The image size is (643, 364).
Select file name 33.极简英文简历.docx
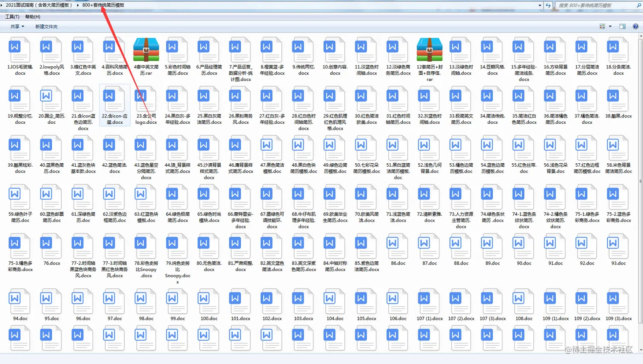click(461, 119)
